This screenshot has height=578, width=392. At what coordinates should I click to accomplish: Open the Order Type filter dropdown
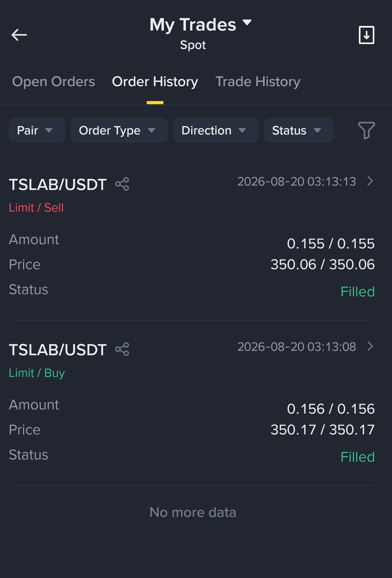pos(119,130)
